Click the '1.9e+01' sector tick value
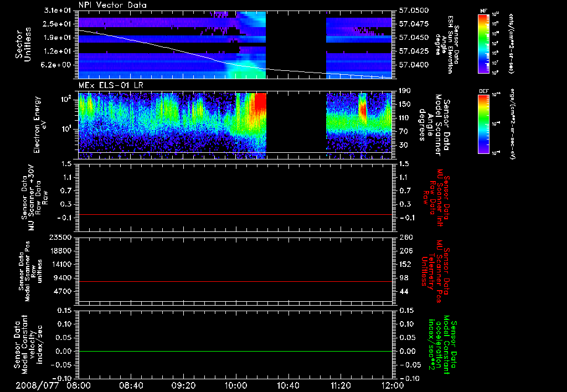The image size is (567, 392). pyautogui.click(x=58, y=38)
